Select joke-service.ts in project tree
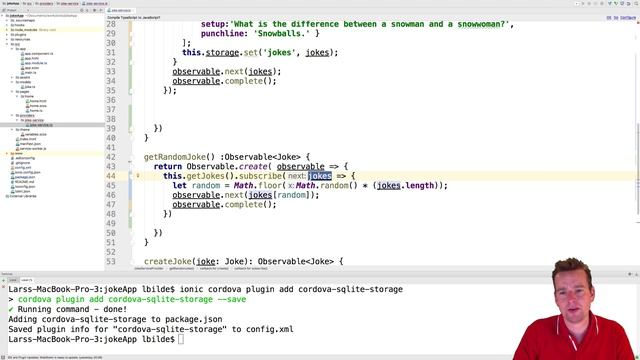Viewport: 640px width, 360px height. (39, 125)
